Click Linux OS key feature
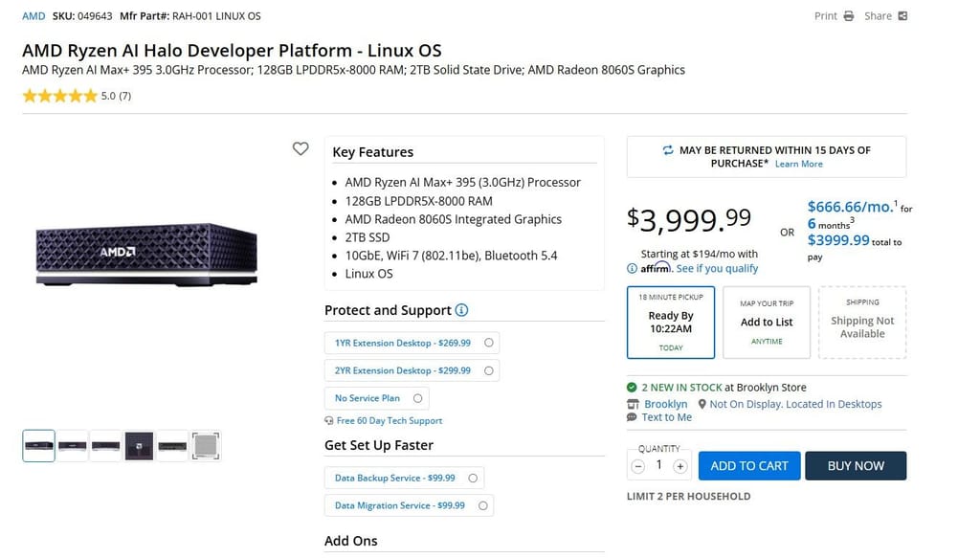This screenshot has width=980, height=558. [368, 274]
